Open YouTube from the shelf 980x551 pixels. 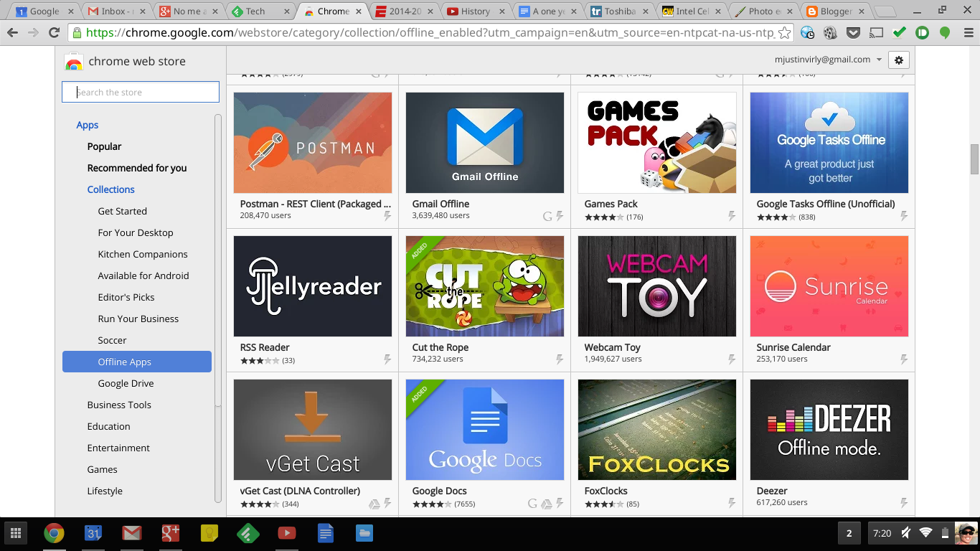[x=286, y=533]
